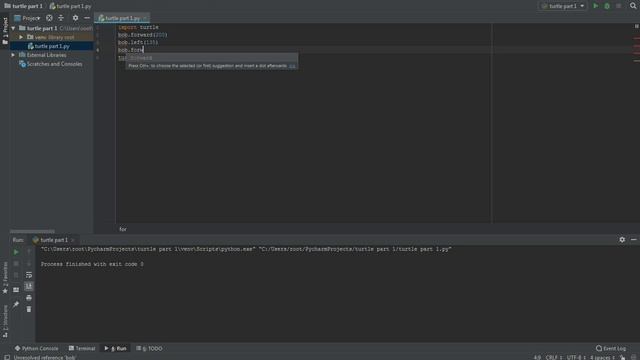This screenshot has height=360, width=640.
Task: Pin the Run tab with pin icon
Action: click(x=16, y=304)
